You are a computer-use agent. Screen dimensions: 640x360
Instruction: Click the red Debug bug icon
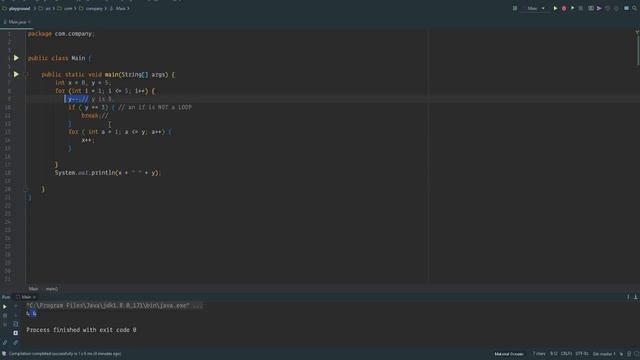[x=564, y=8]
